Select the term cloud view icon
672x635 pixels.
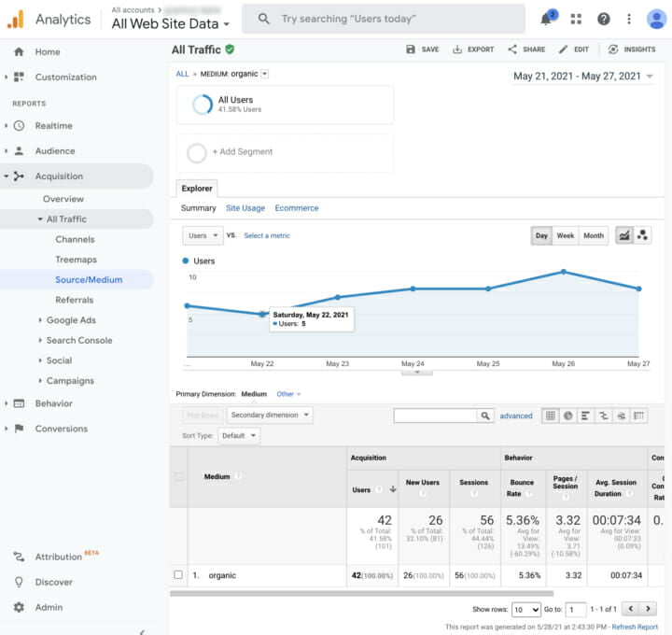(621, 416)
